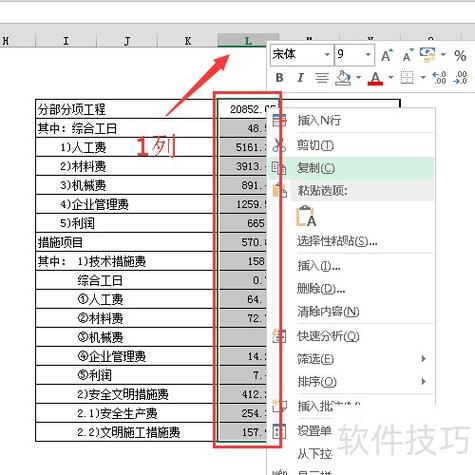The image size is (475, 475).
Task: Click the decrease decimal icon
Action: (x=461, y=78)
